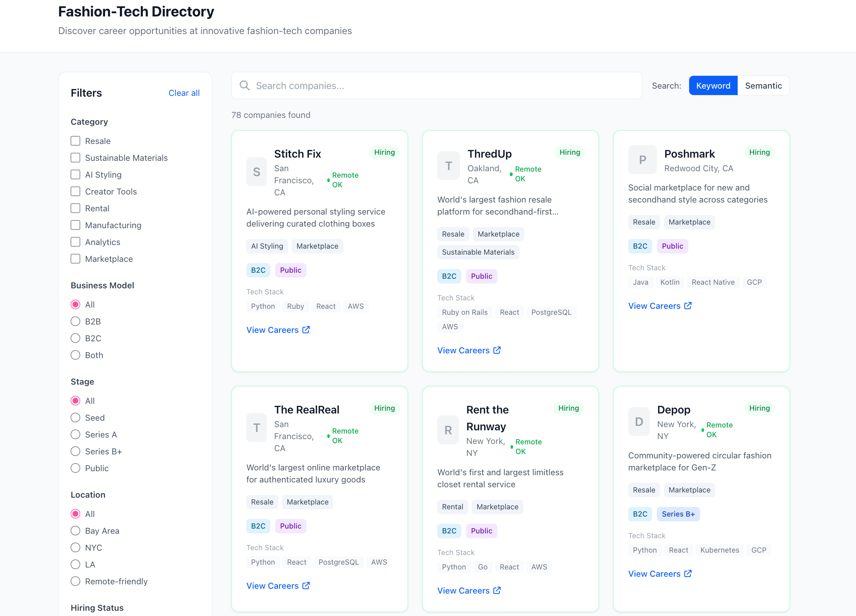Click Kubernetes tech tag on Depop card
The image size is (856, 616).
pos(719,550)
